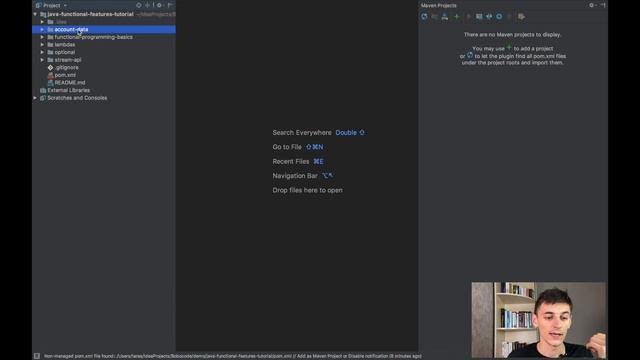The image size is (640, 360).
Task: Click the Navigation Bar hint text
Action: [295, 176]
